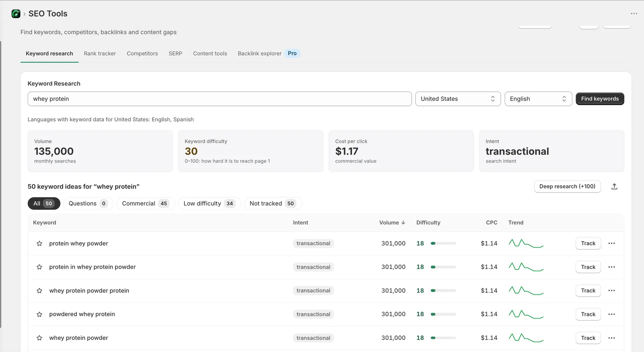
Task: Open more actions for 'whey protein powder protein'
Action: coord(612,291)
